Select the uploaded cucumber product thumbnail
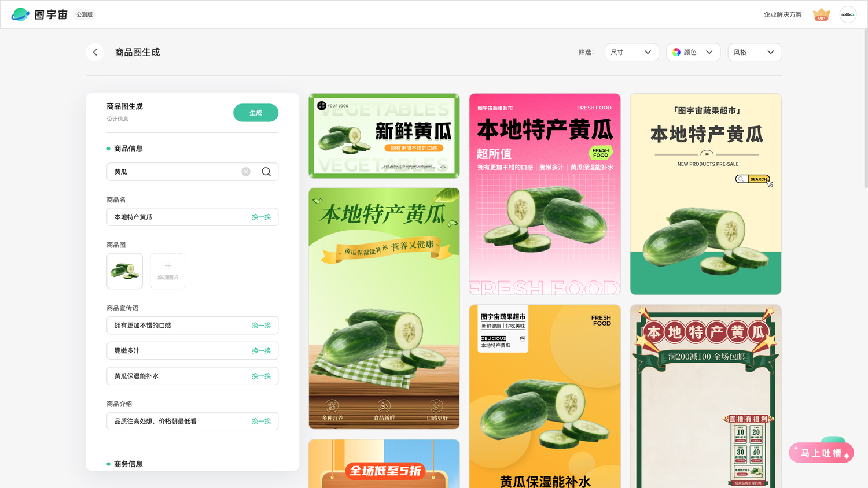Viewport: 868px width, 488px height. 124,271
